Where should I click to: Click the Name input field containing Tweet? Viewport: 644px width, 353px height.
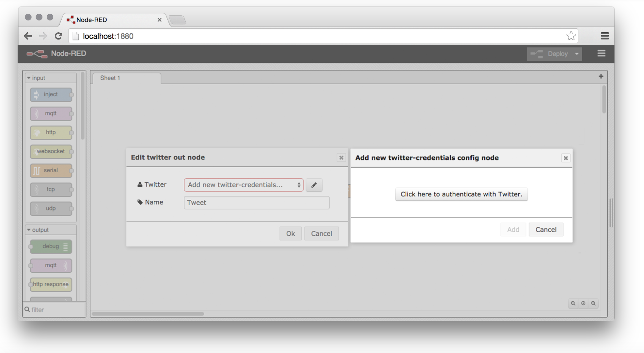click(x=257, y=203)
